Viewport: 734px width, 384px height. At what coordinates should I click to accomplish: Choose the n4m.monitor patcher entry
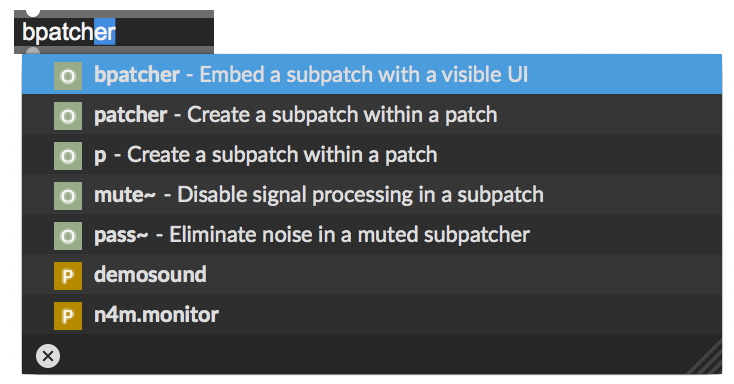[x=372, y=314]
